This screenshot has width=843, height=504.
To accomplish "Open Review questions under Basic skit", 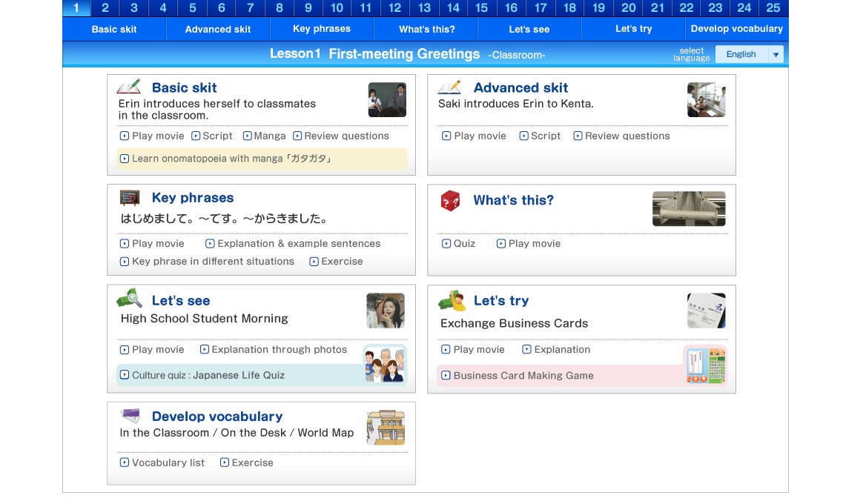I will point(341,136).
